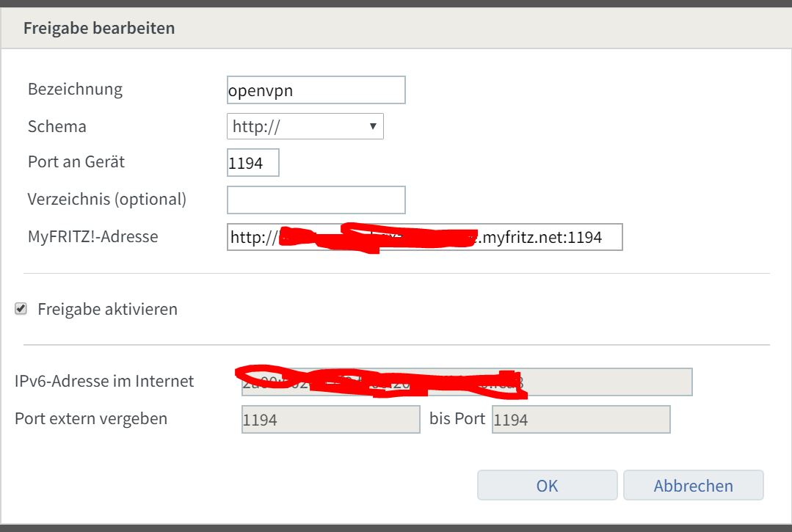
Task: Click the Bezeichnung field containing openvpn
Action: coord(316,90)
